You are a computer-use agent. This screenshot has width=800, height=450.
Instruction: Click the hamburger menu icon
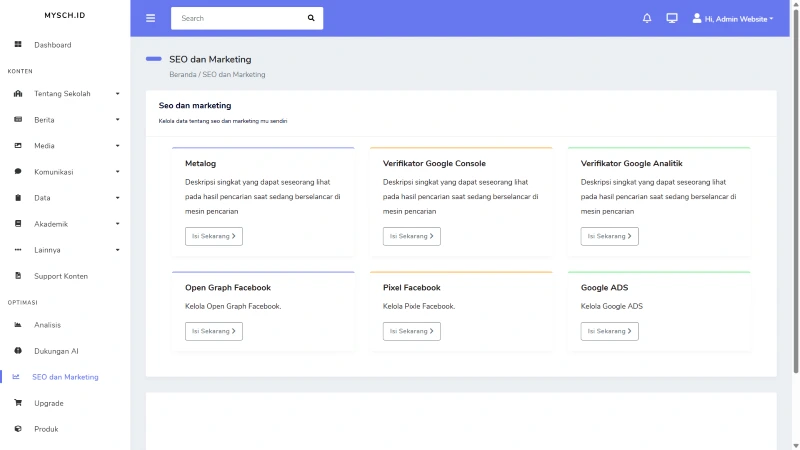coord(151,18)
